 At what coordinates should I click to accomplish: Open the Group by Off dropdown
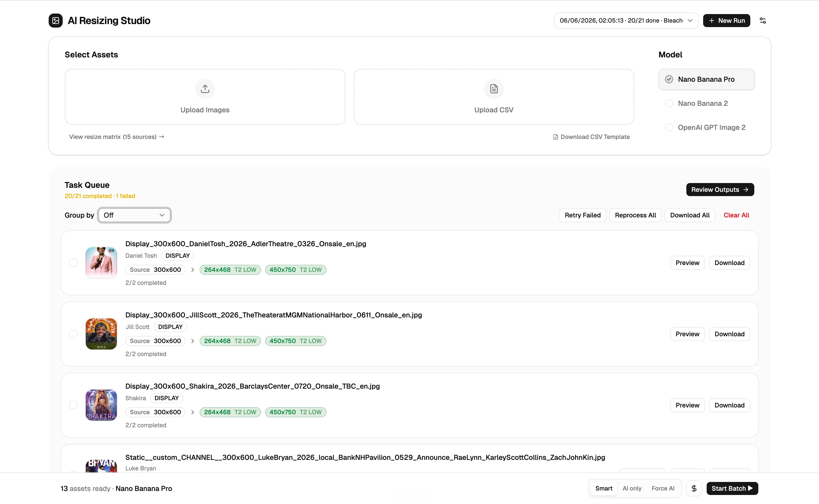134,215
